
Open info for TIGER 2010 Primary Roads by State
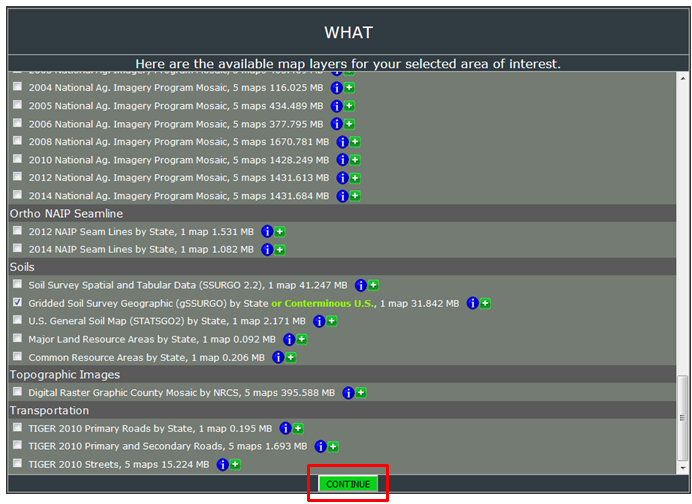285,429
